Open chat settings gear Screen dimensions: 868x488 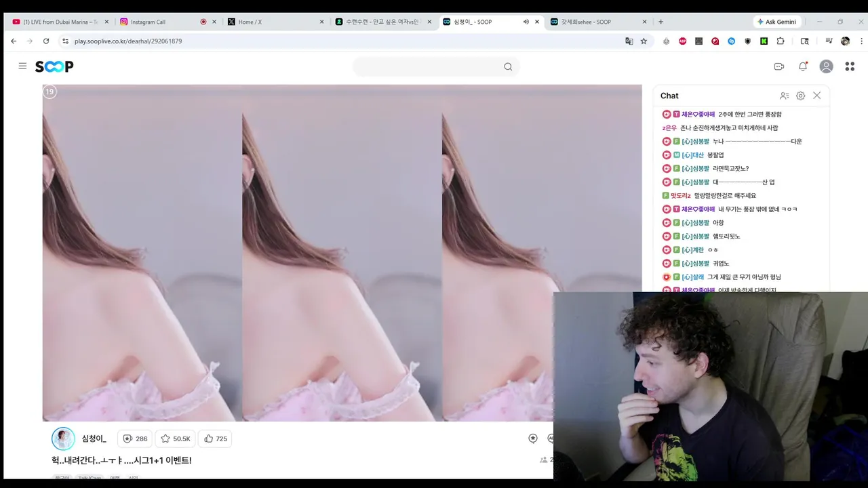(x=801, y=96)
